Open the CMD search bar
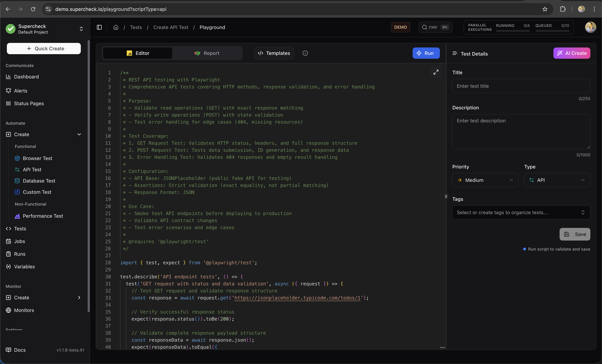This screenshot has width=602, height=364. 435,27
